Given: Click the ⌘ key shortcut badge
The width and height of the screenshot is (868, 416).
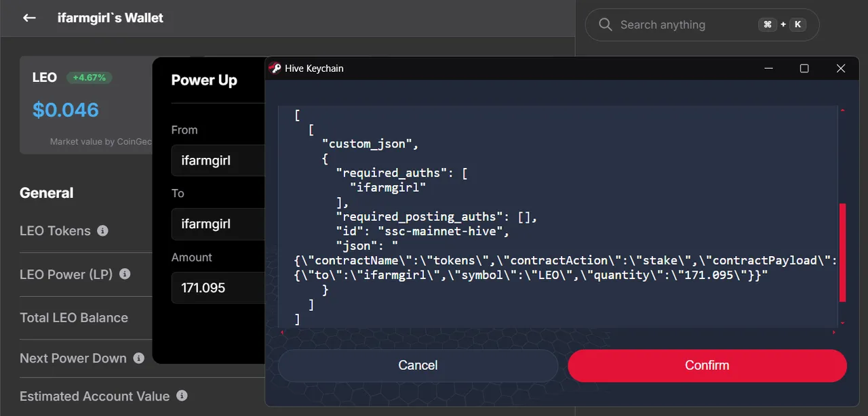Looking at the screenshot, I should tap(767, 24).
